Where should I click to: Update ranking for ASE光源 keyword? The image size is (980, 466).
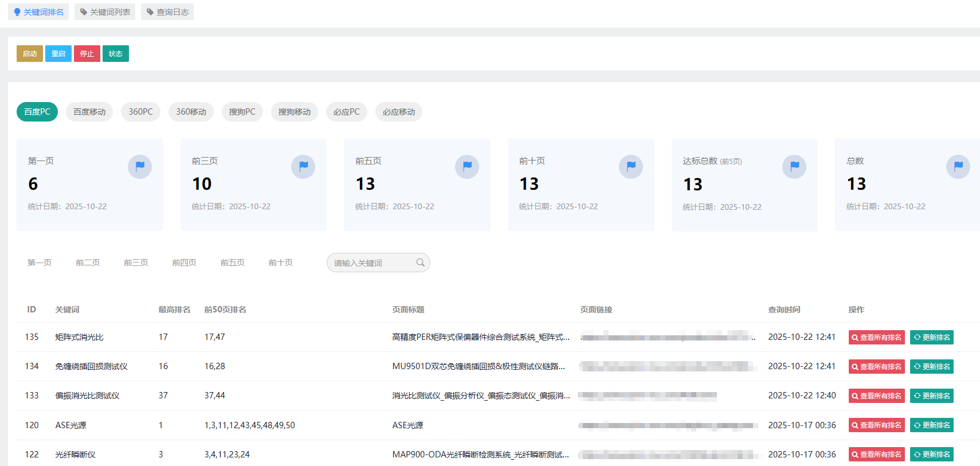(931, 425)
